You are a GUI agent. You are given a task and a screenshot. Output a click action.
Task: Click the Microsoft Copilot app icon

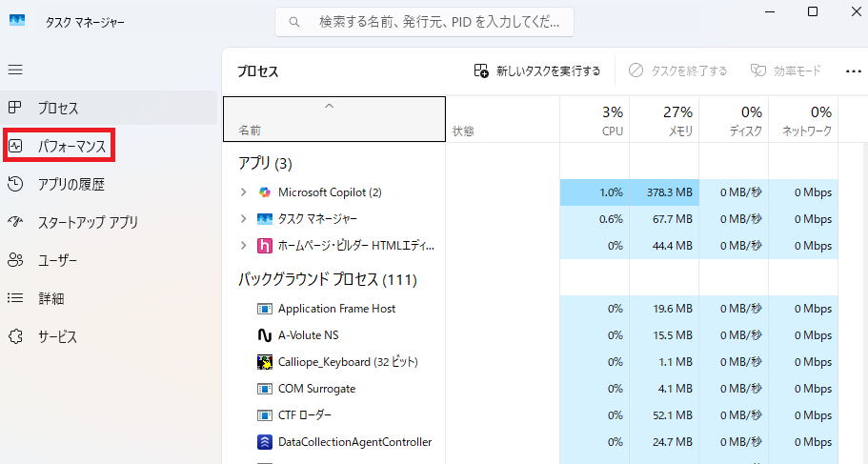click(x=265, y=192)
